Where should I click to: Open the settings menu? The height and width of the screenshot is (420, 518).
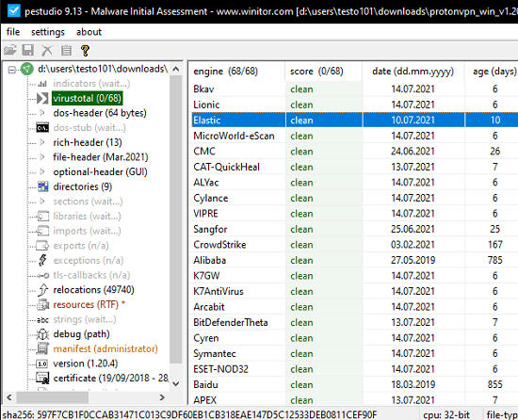click(x=48, y=32)
